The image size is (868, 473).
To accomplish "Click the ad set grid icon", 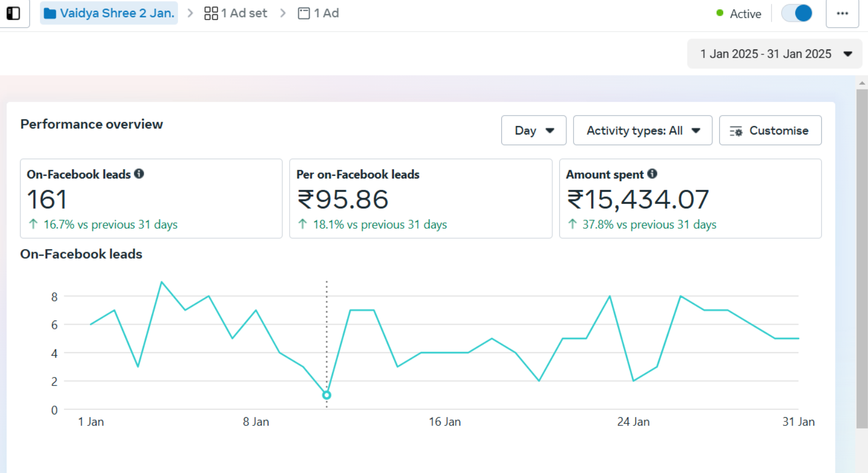I will [x=211, y=14].
